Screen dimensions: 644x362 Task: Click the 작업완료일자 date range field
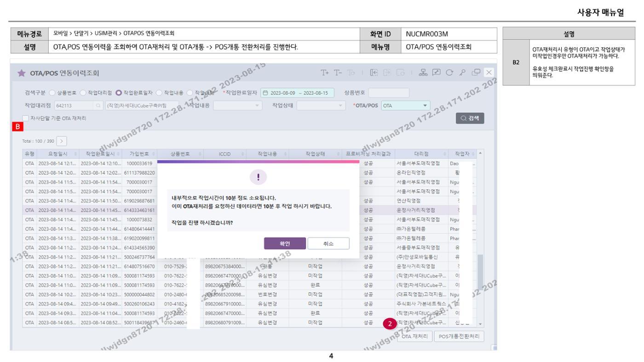(297, 93)
